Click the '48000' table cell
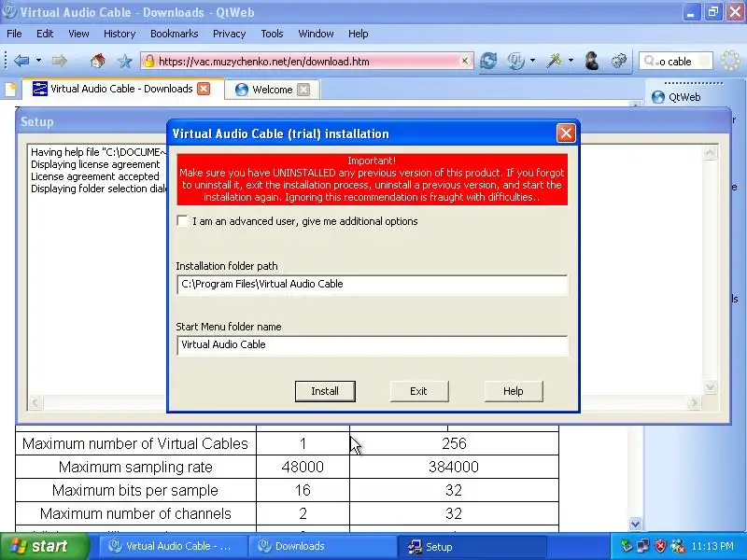This screenshot has width=747, height=560. tap(303, 467)
